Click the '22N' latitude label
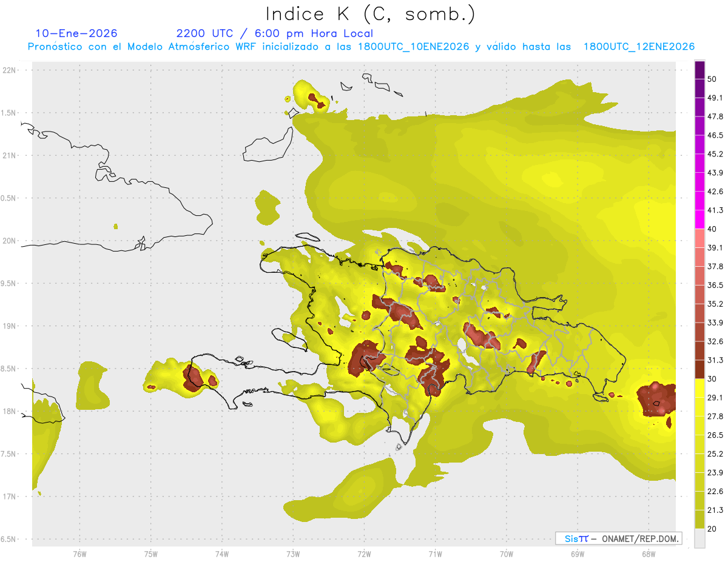The image size is (728, 562). (10, 70)
